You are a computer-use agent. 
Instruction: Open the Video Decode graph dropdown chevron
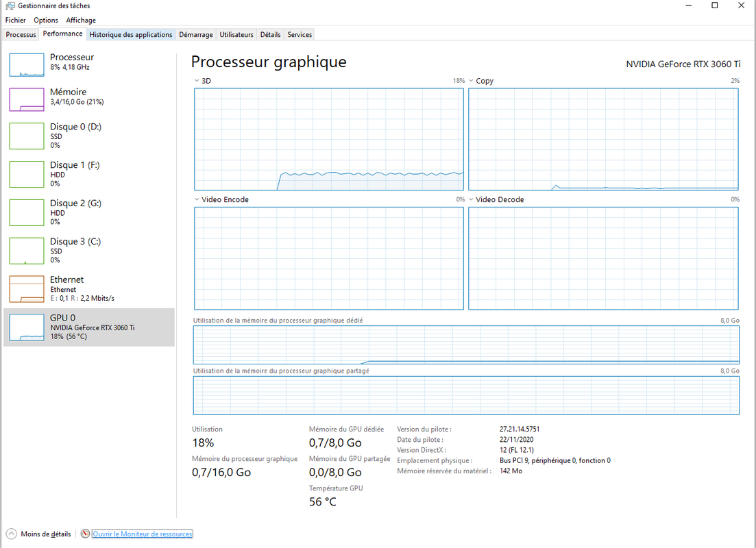(471, 199)
